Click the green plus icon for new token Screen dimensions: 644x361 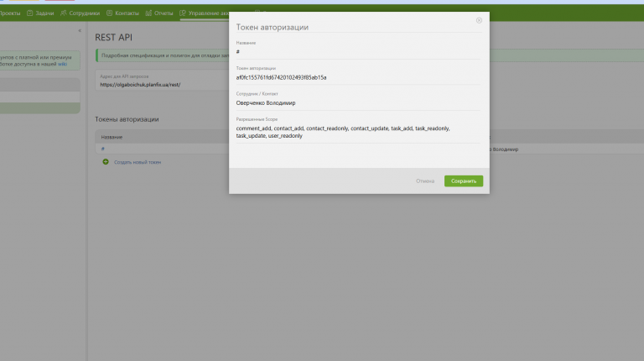coord(106,161)
